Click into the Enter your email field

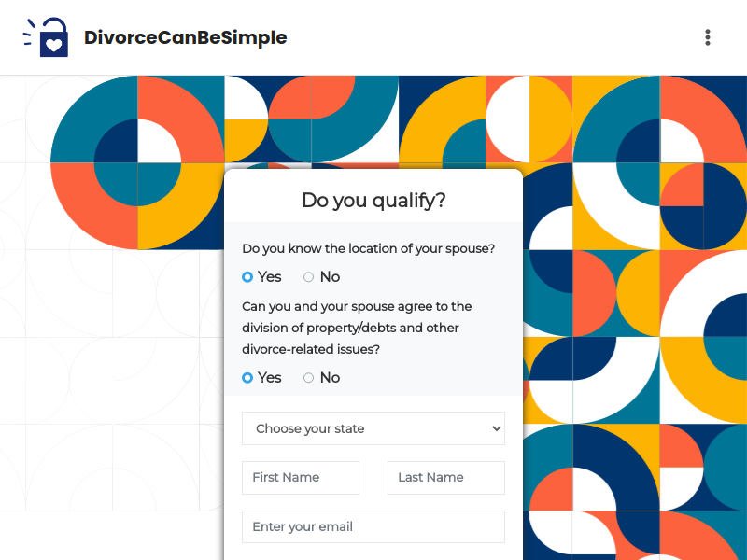click(373, 526)
